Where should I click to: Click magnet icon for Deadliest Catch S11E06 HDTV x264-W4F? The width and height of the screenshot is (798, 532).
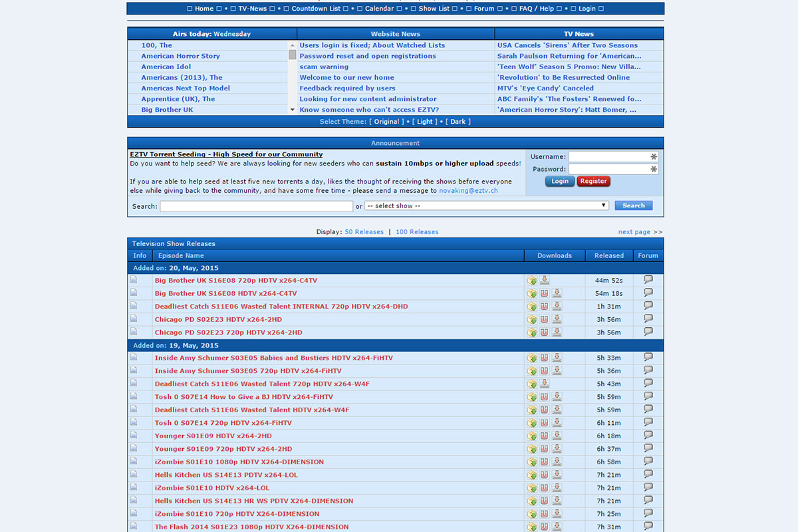(x=544, y=410)
